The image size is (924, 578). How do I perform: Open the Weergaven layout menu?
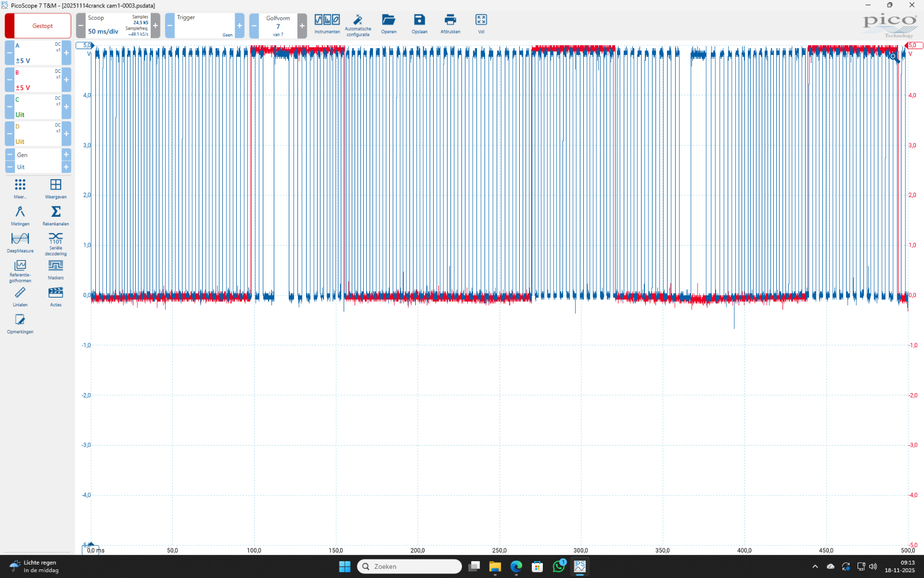click(x=56, y=188)
